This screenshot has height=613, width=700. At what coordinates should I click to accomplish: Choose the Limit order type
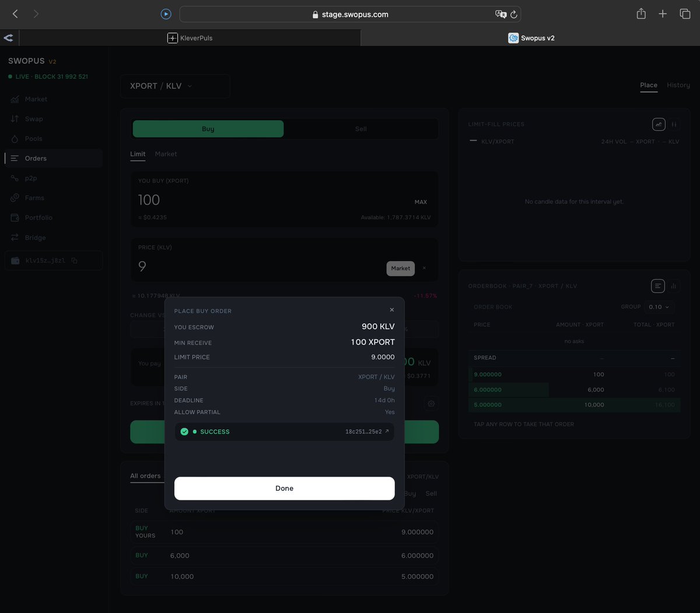pyautogui.click(x=138, y=154)
